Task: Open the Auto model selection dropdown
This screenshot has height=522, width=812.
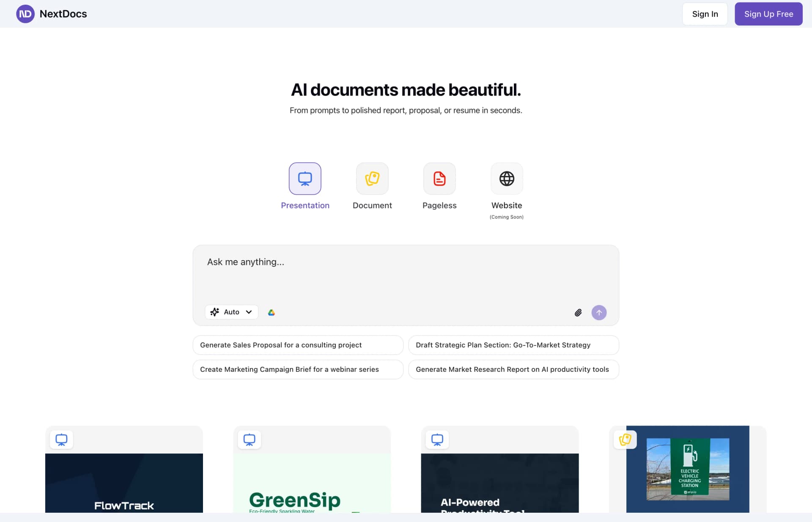Action: [x=231, y=312]
